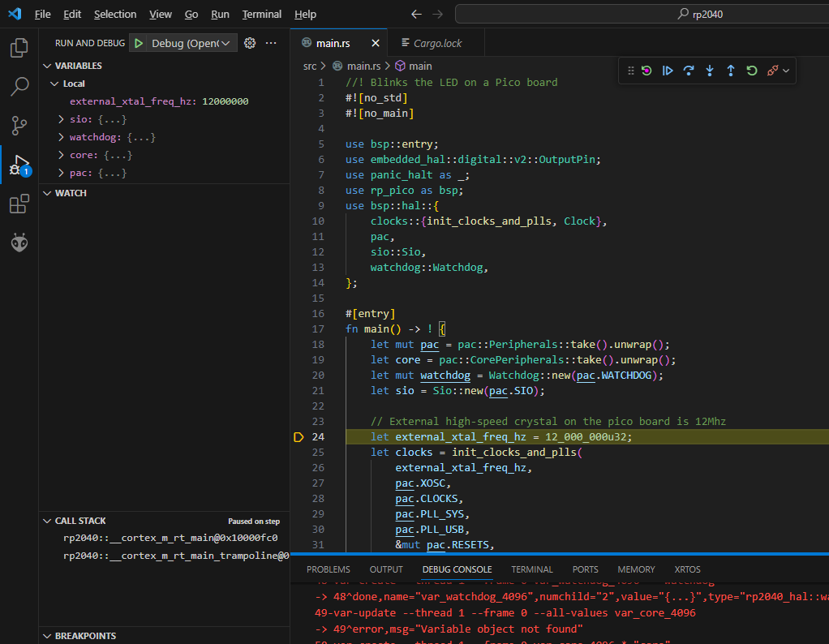Expand the sio variable
The width and height of the screenshot is (829, 644).
[62, 120]
